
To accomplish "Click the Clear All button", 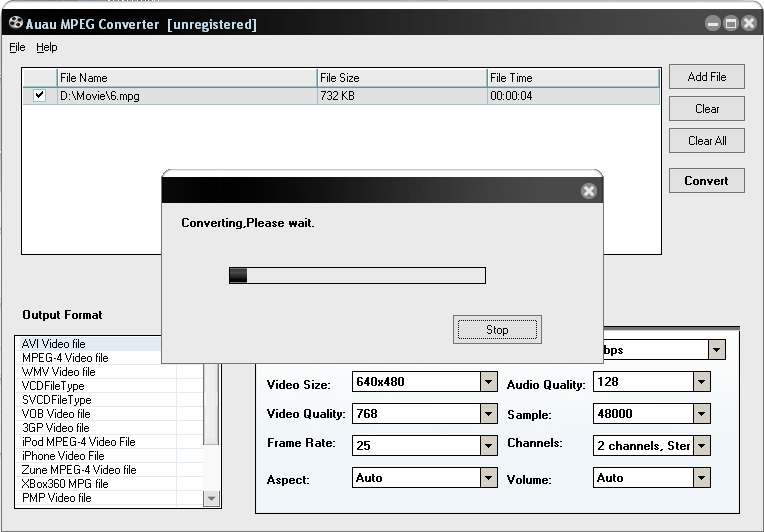I will pos(707,141).
